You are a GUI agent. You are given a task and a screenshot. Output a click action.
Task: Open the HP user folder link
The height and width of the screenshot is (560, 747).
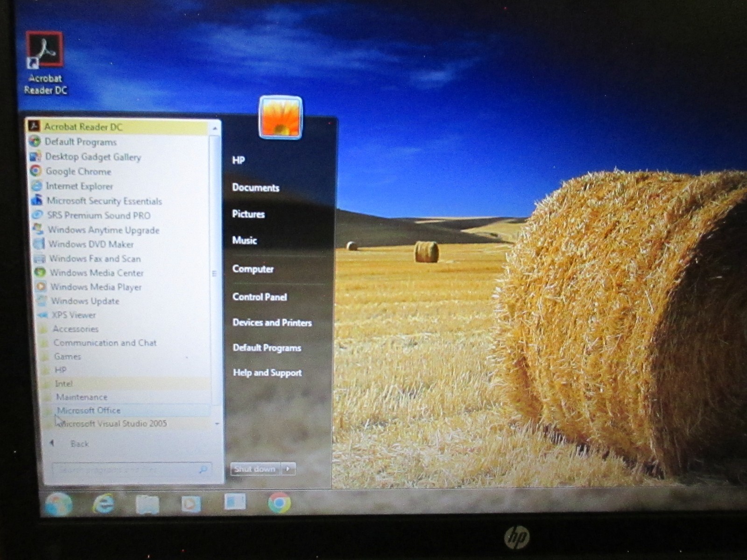tap(238, 160)
